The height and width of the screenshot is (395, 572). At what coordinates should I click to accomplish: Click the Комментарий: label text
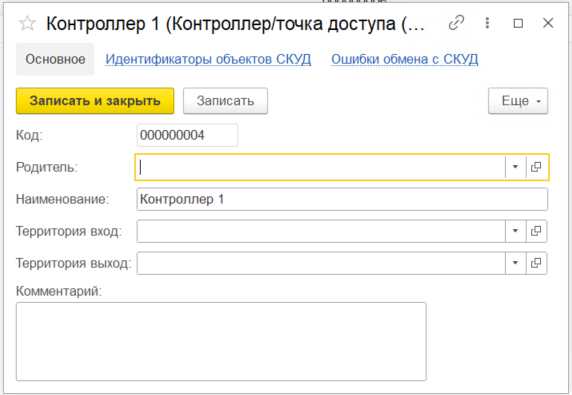[59, 291]
